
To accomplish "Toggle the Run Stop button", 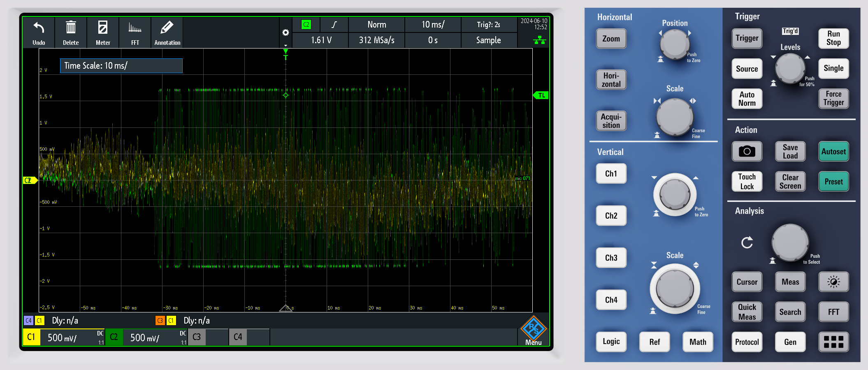I will (833, 38).
